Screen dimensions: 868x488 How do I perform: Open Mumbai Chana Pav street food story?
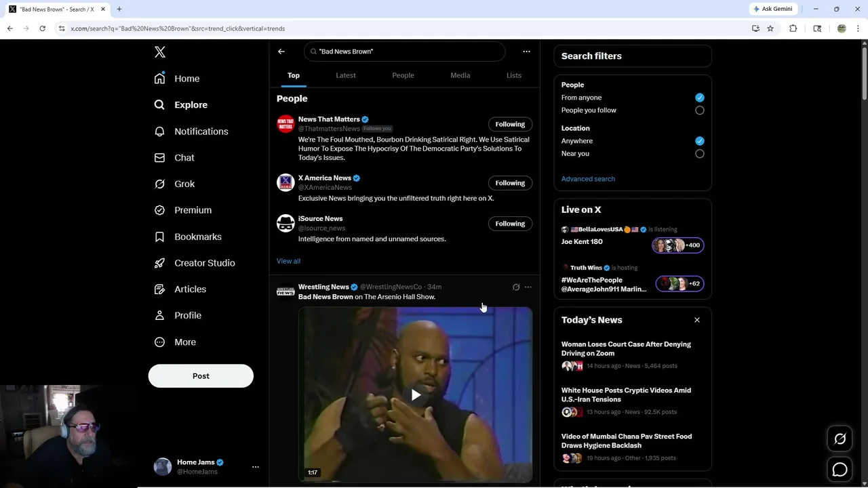click(x=626, y=441)
